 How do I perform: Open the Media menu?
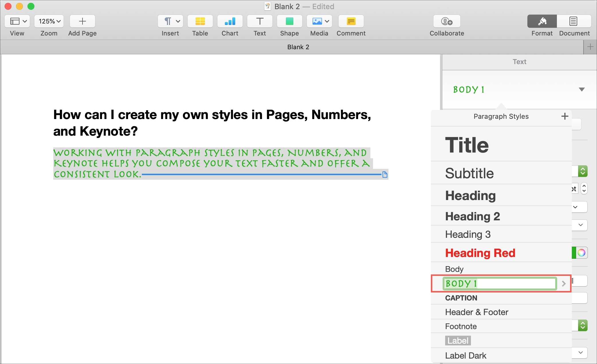(x=319, y=21)
